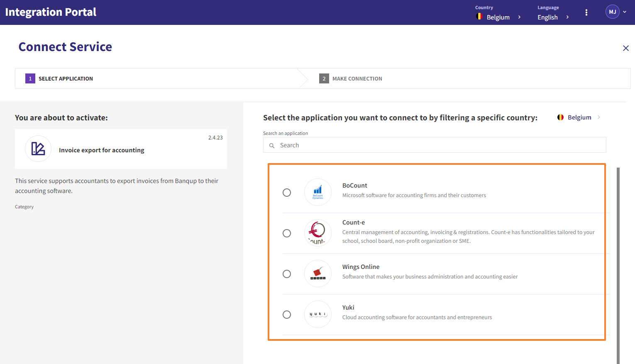Click the 2.4.23 version number
The height and width of the screenshot is (364, 635).
[x=215, y=137]
